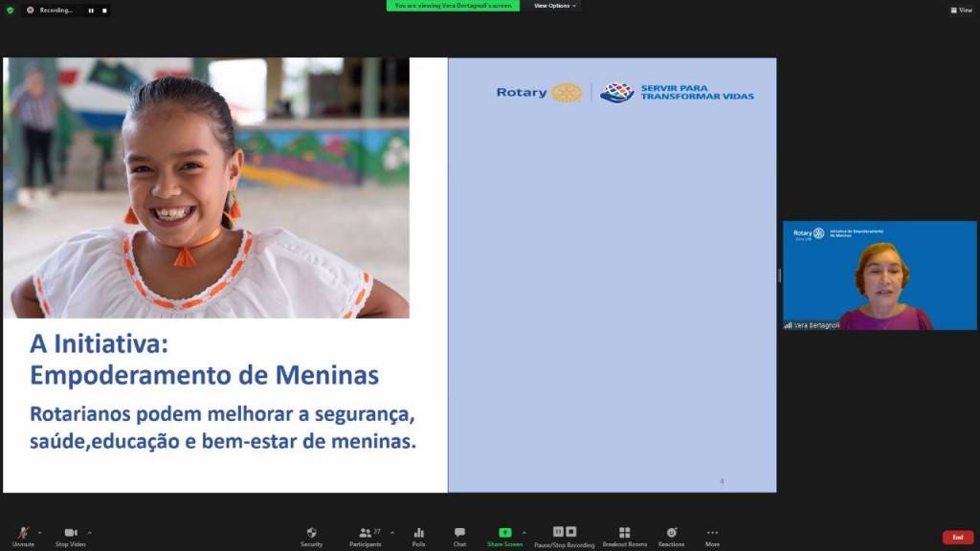
Task: Open the Chat panel
Action: coord(459,535)
